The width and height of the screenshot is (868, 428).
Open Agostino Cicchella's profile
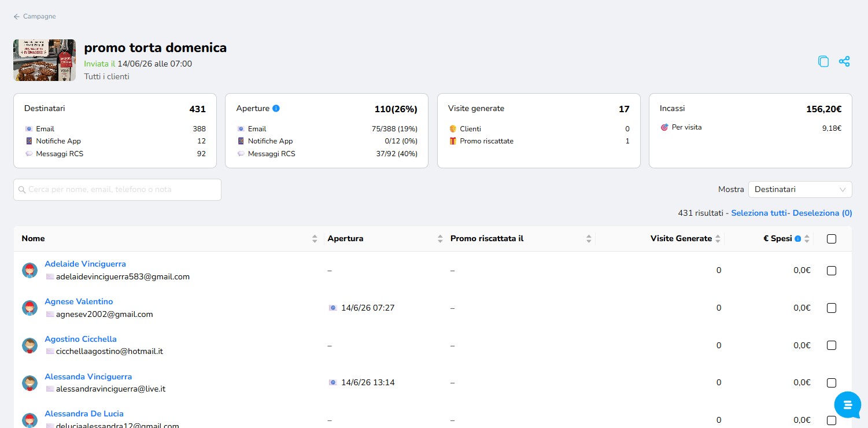[80, 339]
